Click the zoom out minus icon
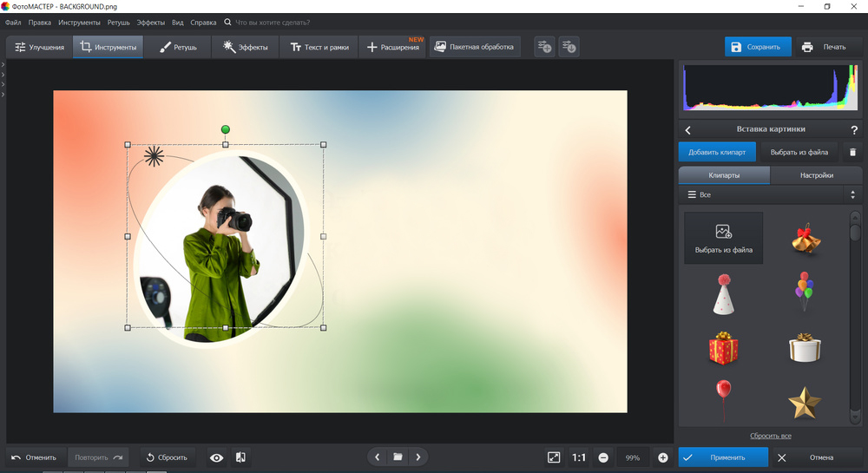The height and width of the screenshot is (473, 868). [x=603, y=457]
